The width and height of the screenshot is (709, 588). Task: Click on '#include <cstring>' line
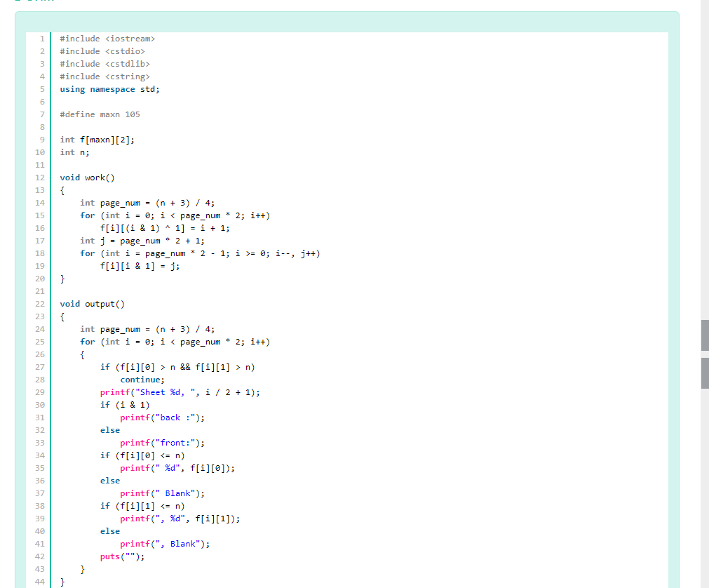pos(105,77)
